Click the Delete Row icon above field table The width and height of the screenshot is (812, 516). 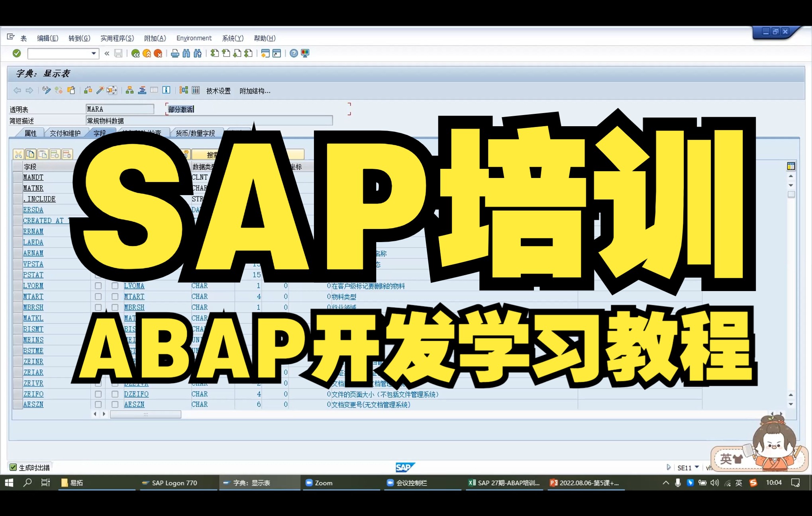[x=67, y=154]
